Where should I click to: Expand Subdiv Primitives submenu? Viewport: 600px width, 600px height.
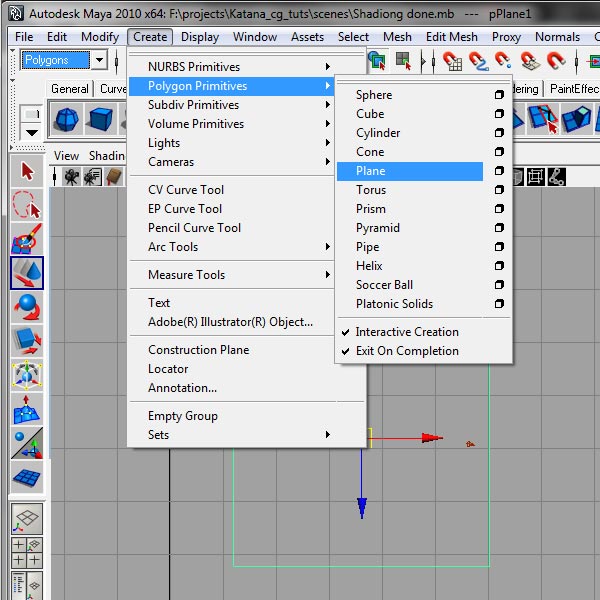[231, 105]
